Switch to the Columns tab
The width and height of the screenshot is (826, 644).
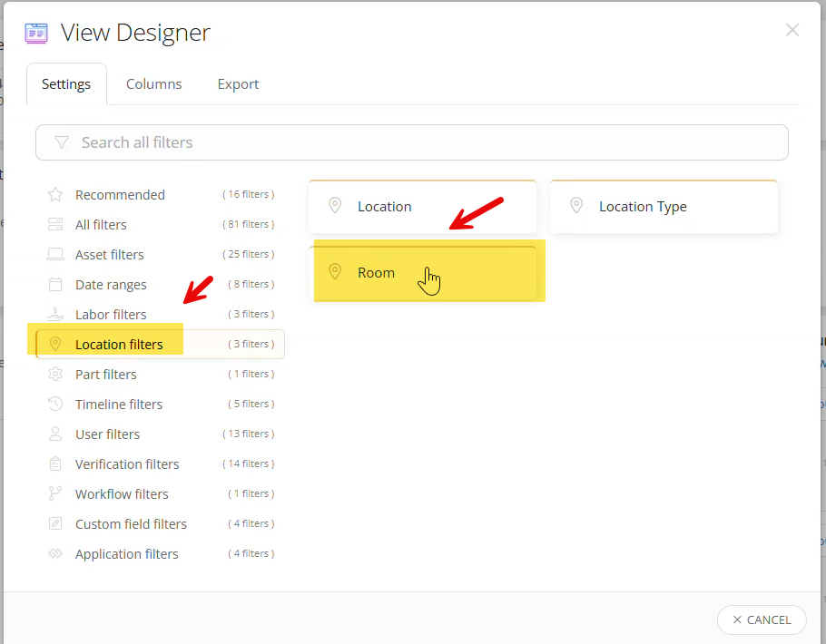(153, 83)
